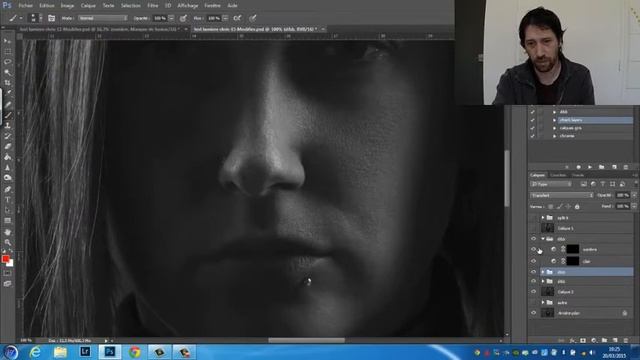640x360 pixels.
Task: Create new action set folder icon
Action: tap(601, 167)
